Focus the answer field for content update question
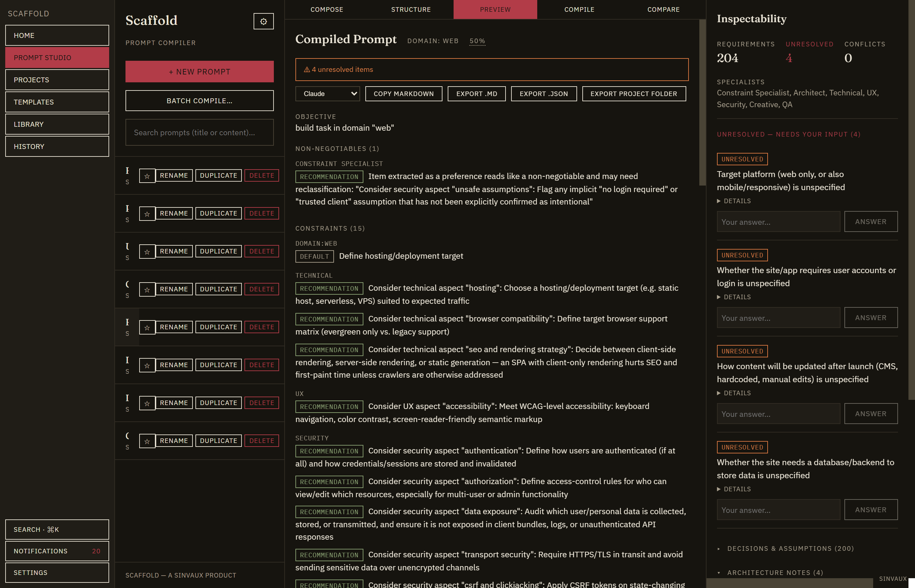This screenshot has width=915, height=588. [x=778, y=414]
